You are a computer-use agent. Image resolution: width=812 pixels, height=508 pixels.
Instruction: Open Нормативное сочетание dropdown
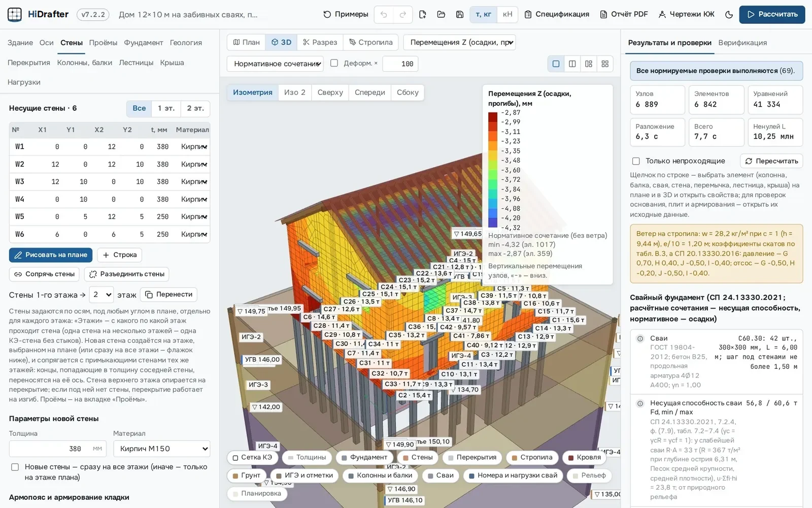click(275, 63)
